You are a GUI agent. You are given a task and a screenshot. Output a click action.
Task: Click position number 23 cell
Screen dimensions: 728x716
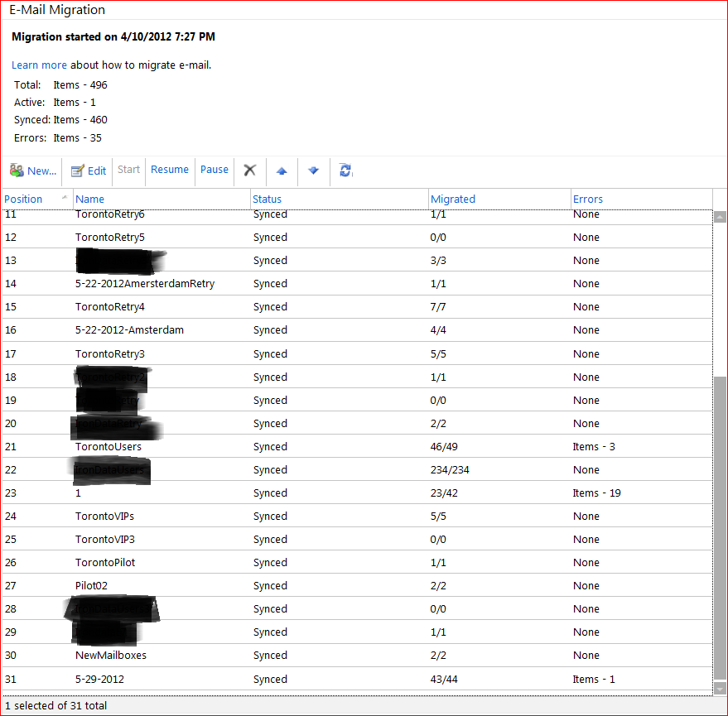click(11, 493)
